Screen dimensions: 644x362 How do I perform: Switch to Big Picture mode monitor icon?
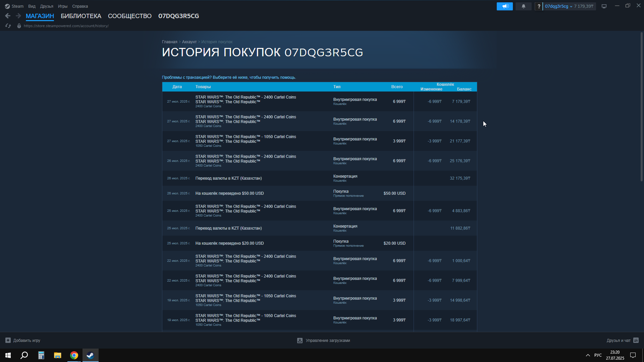coord(604,6)
